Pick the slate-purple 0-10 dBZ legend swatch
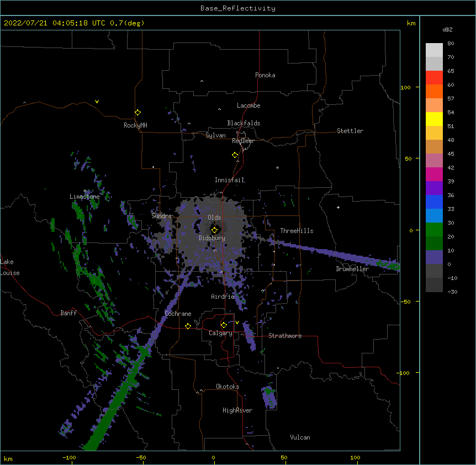This screenshot has width=476, height=465. 434,257
